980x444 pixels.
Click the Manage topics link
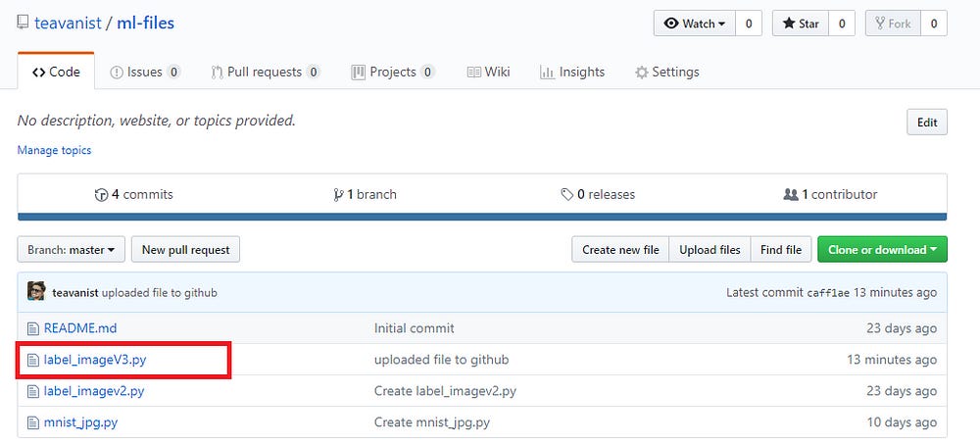(x=54, y=150)
